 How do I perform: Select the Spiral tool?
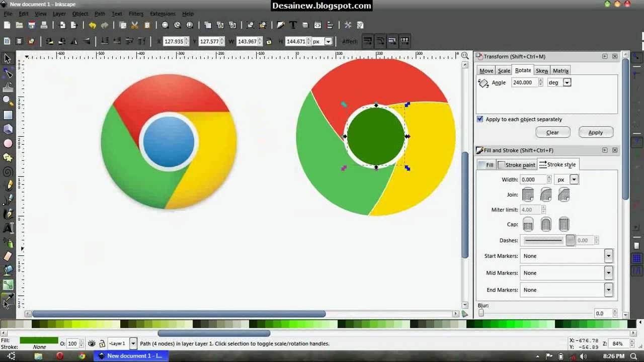8,172
